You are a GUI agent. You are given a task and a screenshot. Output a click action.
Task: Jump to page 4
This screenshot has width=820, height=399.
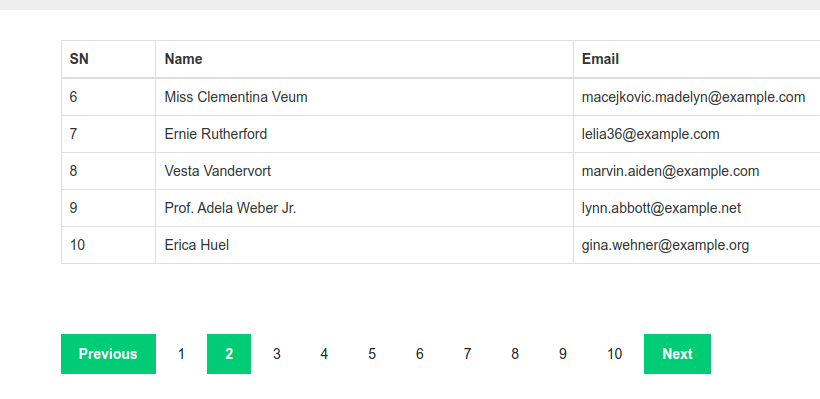(324, 354)
